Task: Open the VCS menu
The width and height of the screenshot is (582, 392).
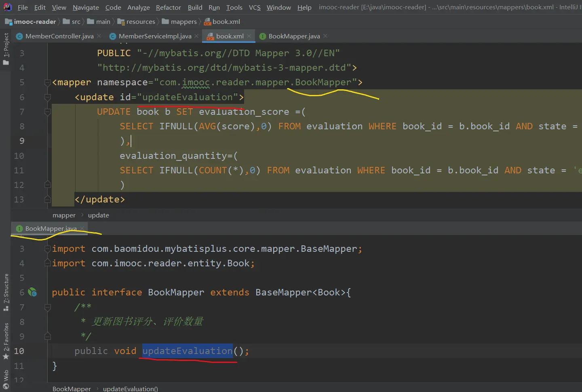Action: (254, 7)
